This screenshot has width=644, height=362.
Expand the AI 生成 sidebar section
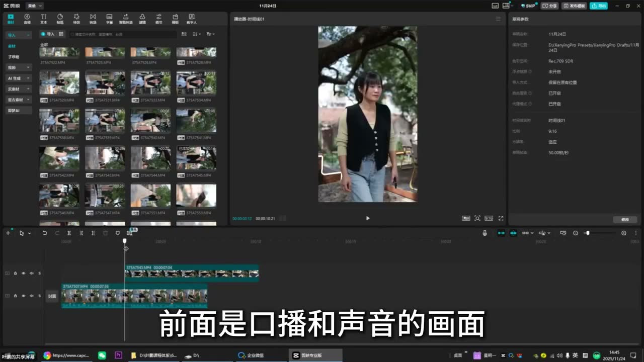(x=19, y=78)
